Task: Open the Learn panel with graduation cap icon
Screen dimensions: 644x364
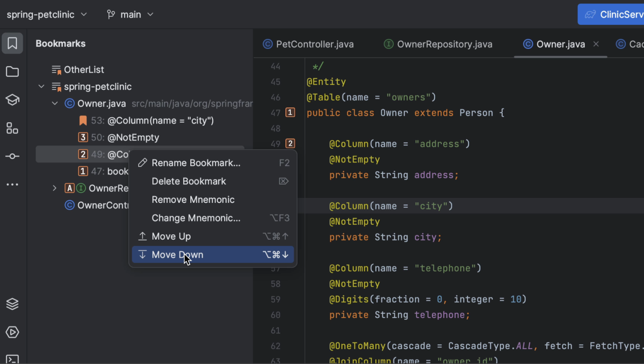Action: [x=12, y=100]
